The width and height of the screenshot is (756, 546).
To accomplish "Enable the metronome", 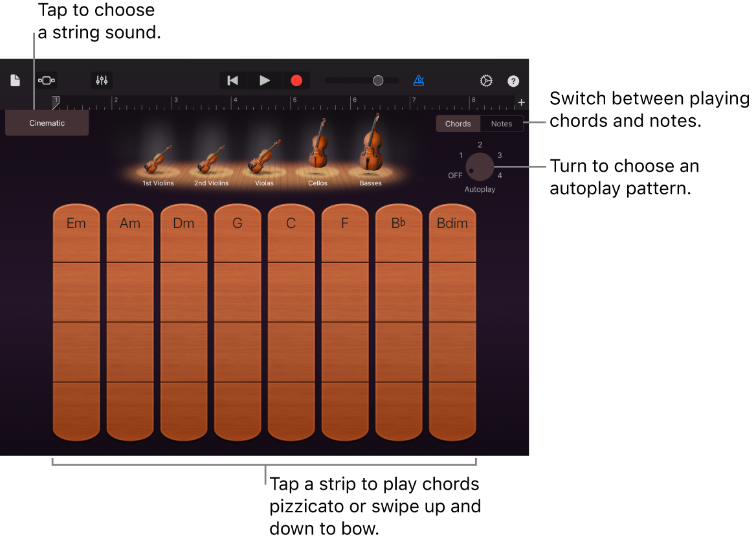I will click(419, 80).
